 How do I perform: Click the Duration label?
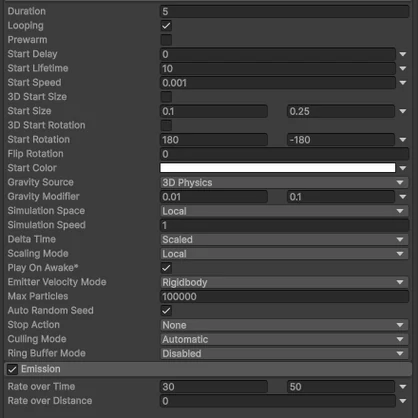pyautogui.click(x=27, y=11)
